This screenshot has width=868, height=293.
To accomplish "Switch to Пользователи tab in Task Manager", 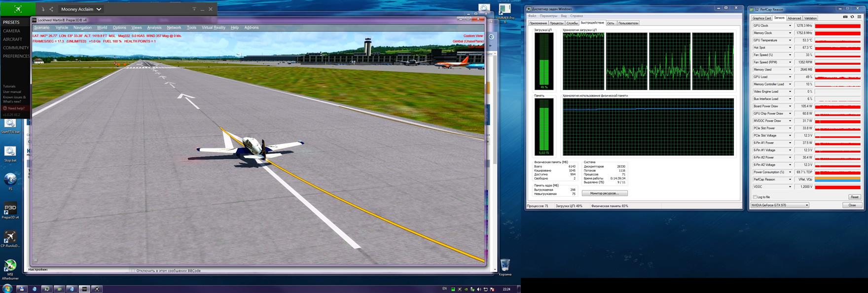I will 628,23.
